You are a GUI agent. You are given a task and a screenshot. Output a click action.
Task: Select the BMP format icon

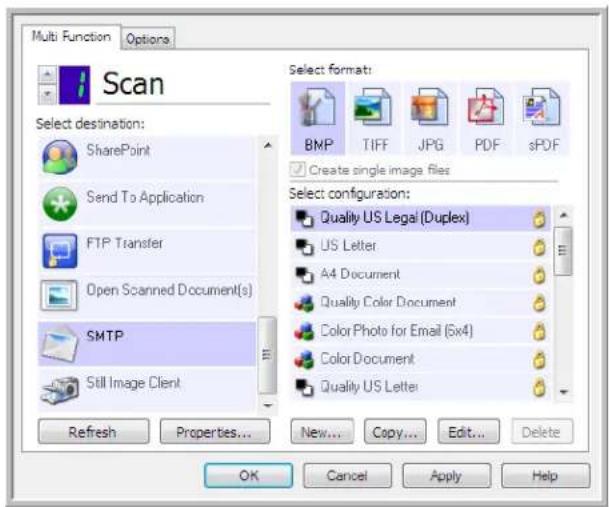(317, 108)
